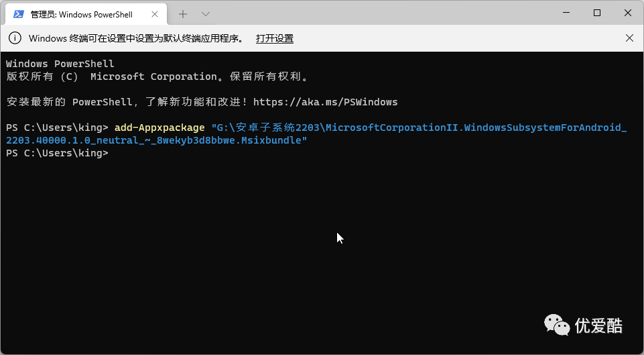Select the Windows PowerShell administrator tab
The width and height of the screenshot is (644, 355).
point(86,14)
